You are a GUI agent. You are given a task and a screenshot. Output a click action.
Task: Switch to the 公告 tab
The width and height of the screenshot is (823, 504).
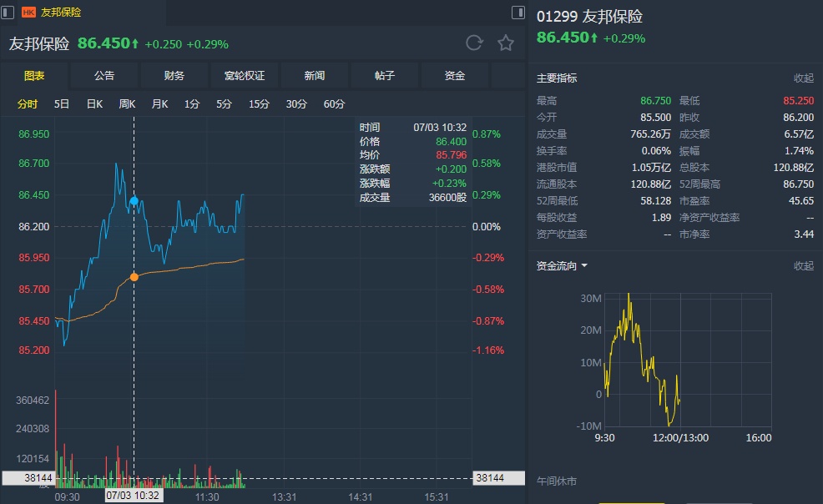104,76
